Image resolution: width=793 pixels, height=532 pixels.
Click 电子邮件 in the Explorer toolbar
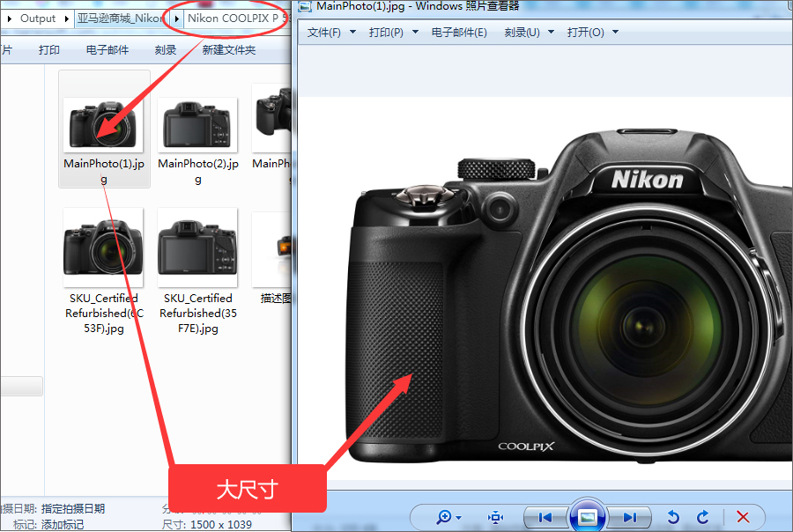point(107,50)
